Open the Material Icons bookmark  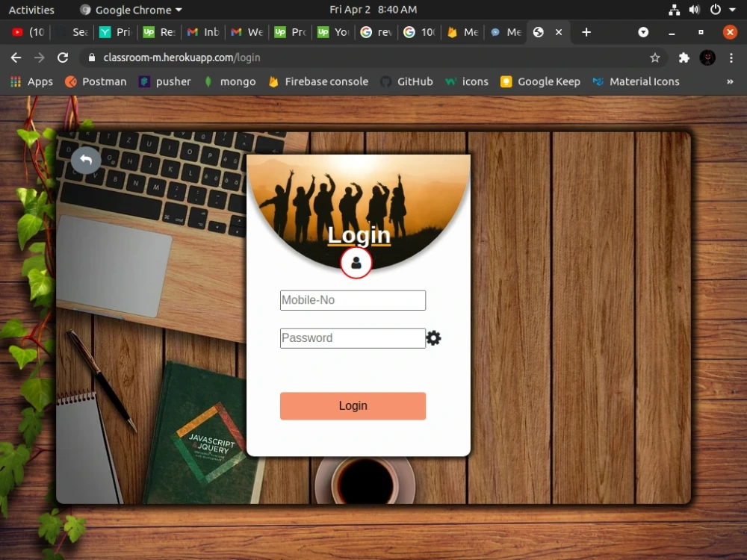(636, 82)
